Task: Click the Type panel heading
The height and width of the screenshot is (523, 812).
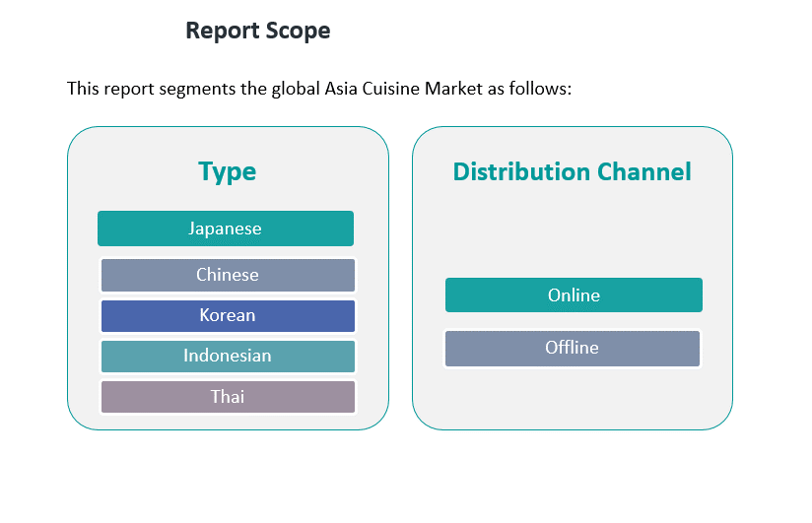Action: point(227,171)
